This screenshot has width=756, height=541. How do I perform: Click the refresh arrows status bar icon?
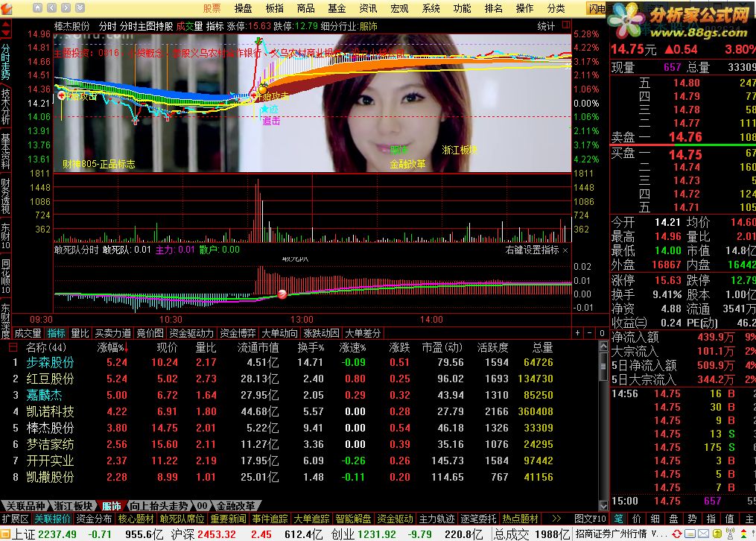point(677,534)
